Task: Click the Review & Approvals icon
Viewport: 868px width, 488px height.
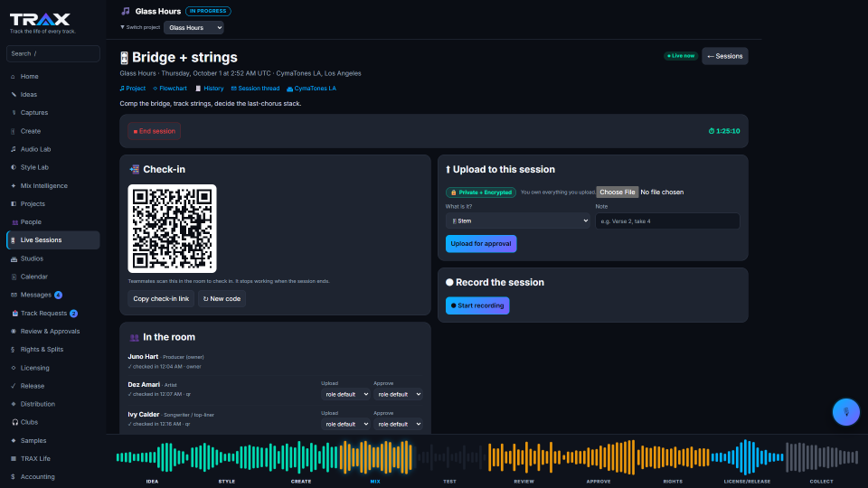Action: coord(14,332)
